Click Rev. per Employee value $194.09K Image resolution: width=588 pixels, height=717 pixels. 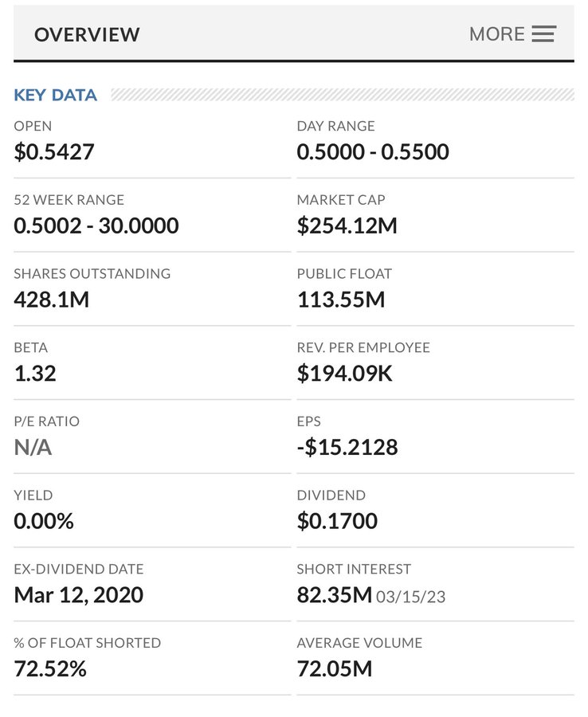click(x=345, y=374)
